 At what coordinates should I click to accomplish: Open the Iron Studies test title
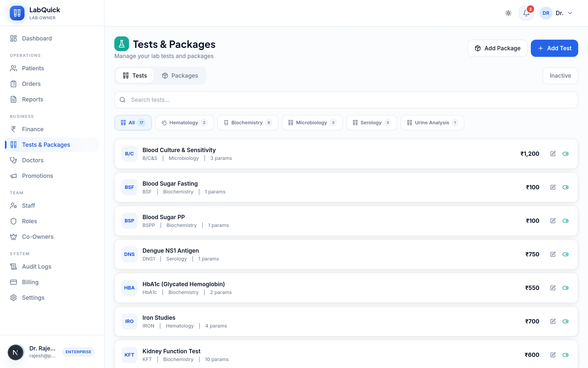coord(159,318)
